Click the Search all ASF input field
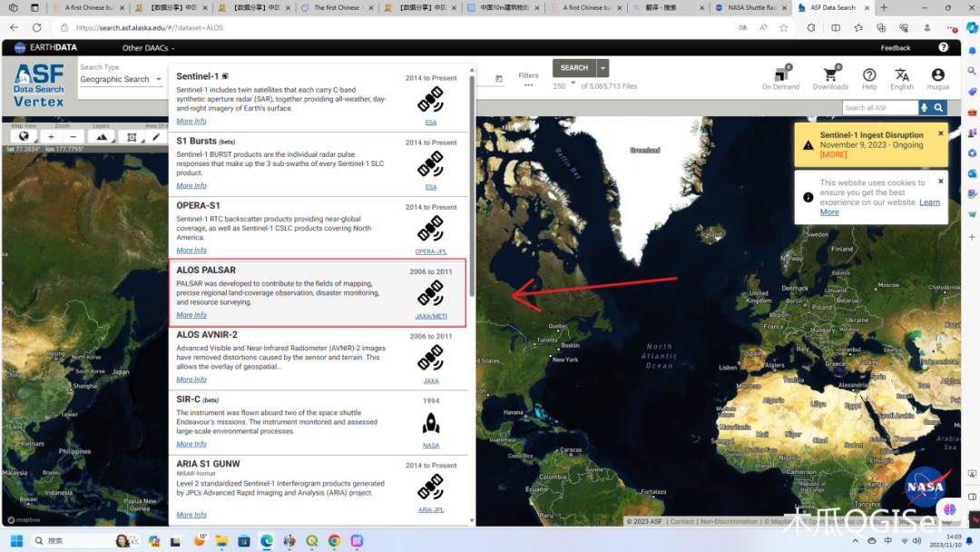The width and height of the screenshot is (980, 552). [x=879, y=107]
